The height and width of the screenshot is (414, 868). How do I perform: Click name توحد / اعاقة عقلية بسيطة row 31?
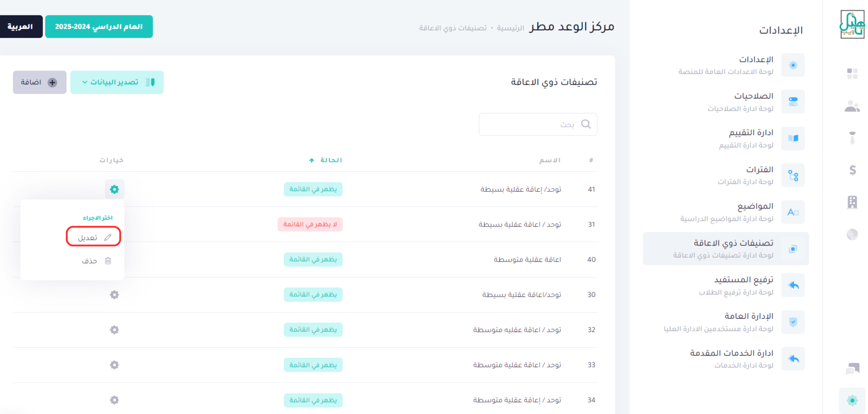520,224
